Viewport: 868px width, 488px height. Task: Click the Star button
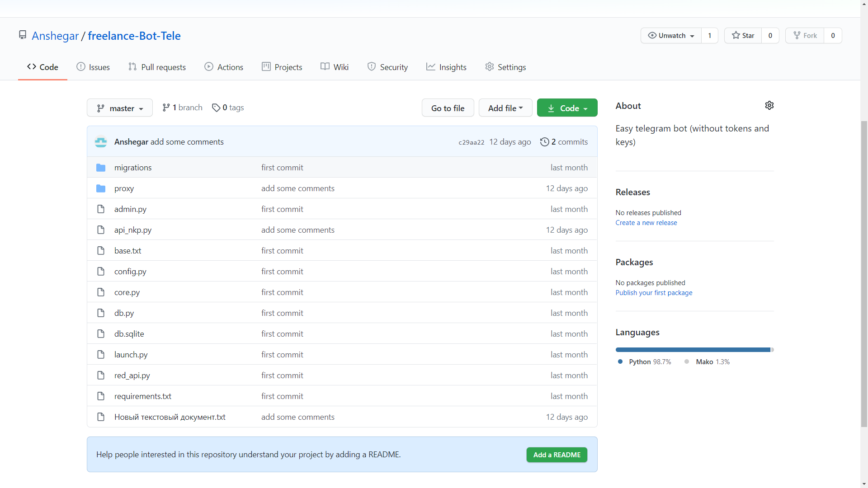point(743,35)
